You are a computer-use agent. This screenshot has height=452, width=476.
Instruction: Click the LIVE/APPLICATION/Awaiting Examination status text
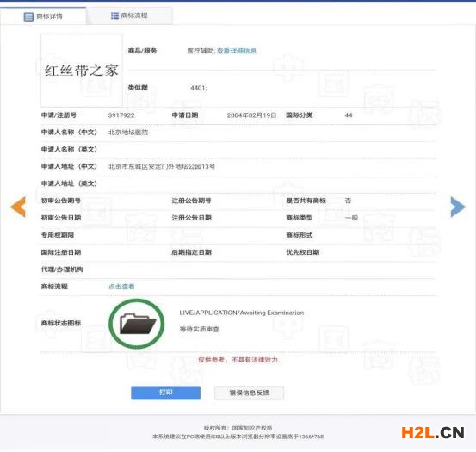click(x=242, y=313)
